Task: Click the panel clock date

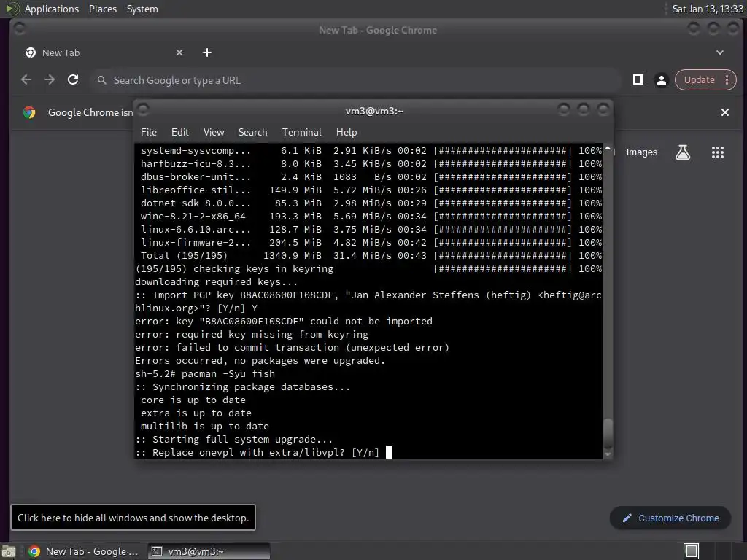Action: pos(707,9)
